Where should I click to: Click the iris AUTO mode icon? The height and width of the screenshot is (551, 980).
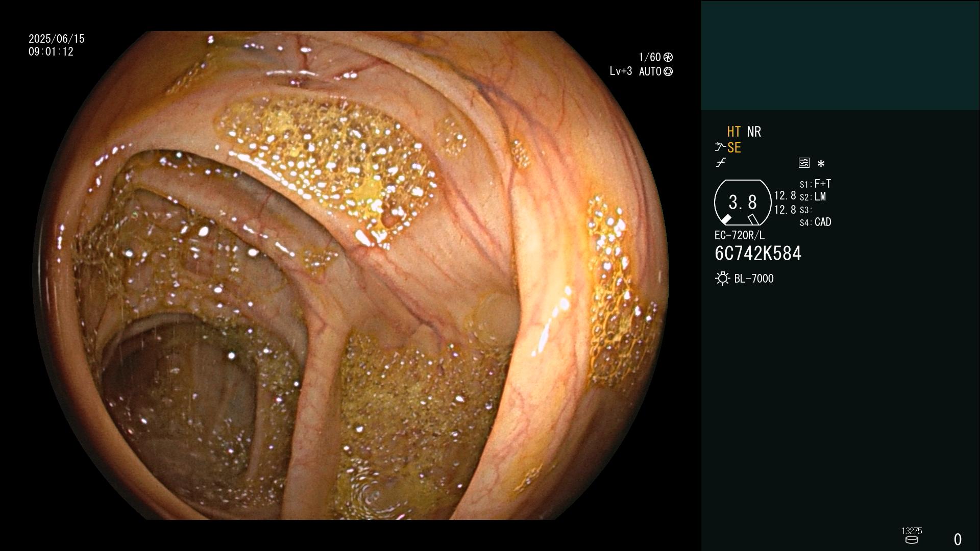point(668,71)
